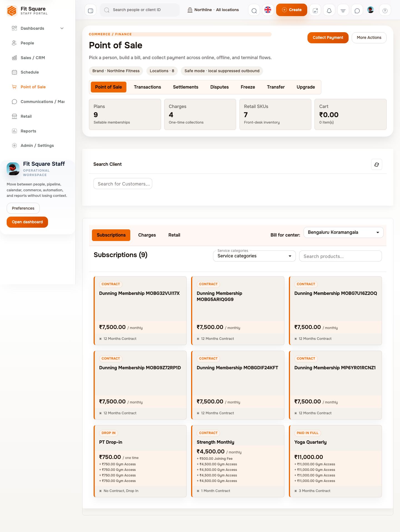Select the Yoga Quarterly card
Image resolution: width=400 pixels, height=532 pixels.
335,461
